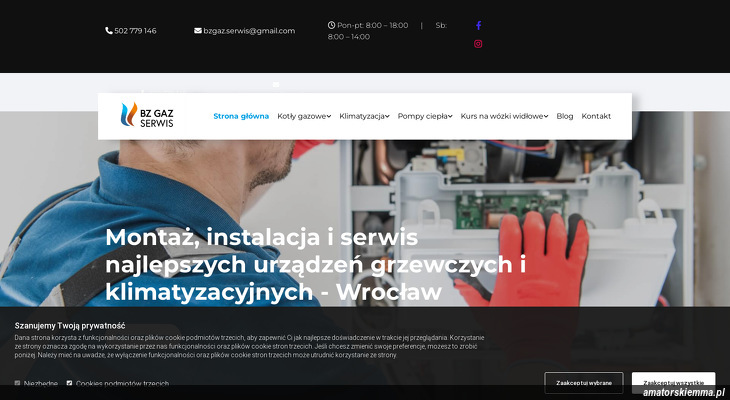Open Kurs na wózki widłowe dropdown
The image size is (730, 400).
[504, 116]
